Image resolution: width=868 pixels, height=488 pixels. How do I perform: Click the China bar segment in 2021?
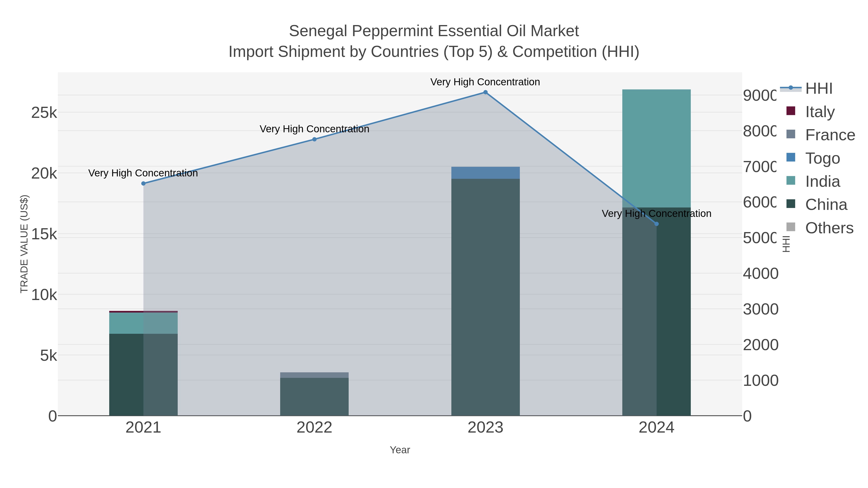coord(143,374)
